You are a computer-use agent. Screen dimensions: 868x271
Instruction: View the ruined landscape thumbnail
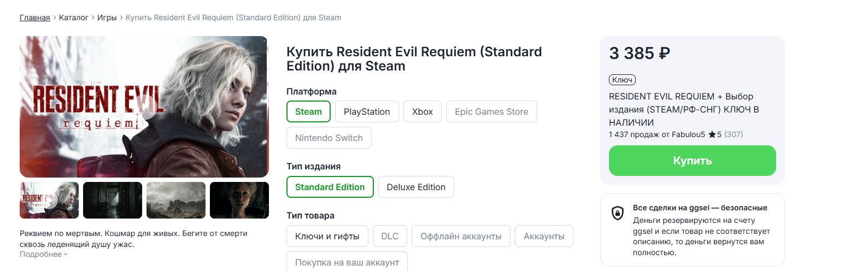point(176,200)
